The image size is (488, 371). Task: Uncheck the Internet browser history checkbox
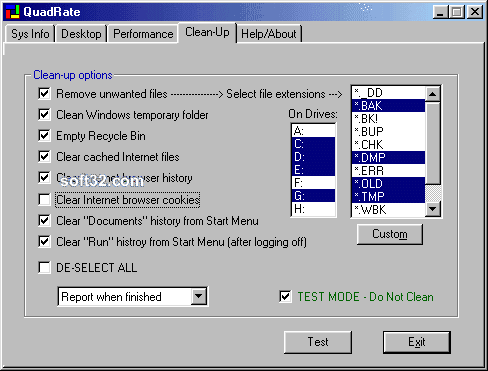pos(44,178)
